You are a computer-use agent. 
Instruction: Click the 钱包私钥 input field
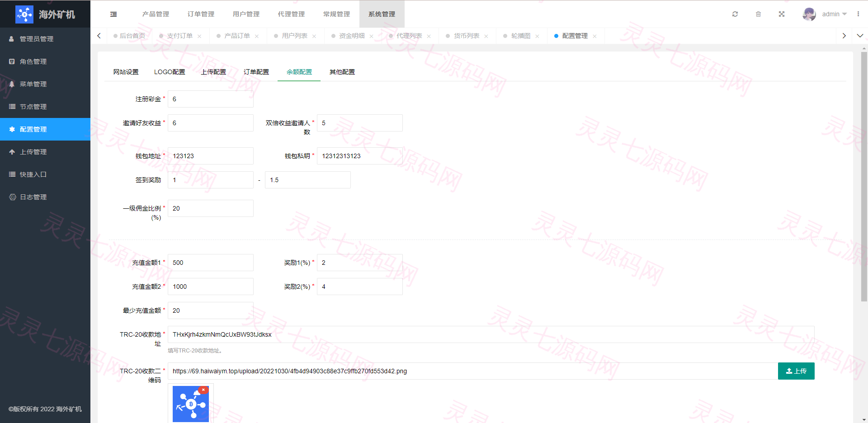(x=360, y=156)
